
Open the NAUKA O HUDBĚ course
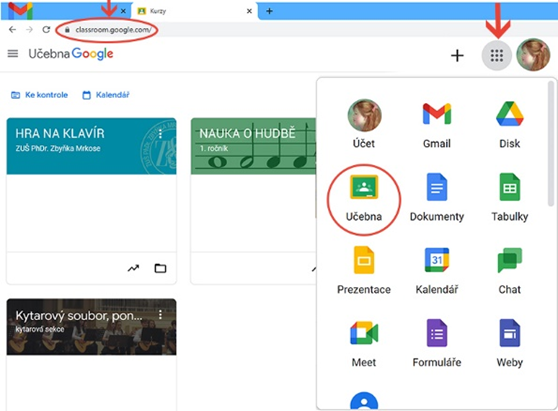(247, 133)
